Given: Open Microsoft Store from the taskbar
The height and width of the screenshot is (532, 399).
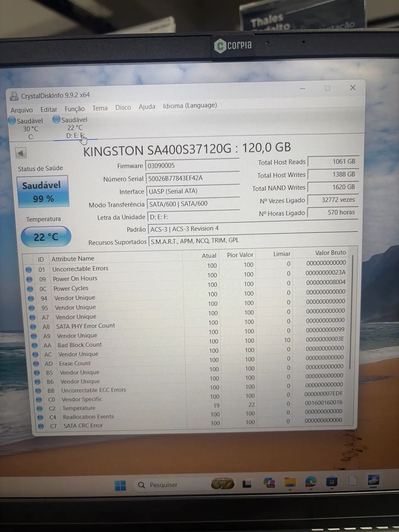Looking at the screenshot, I should coord(332,482).
